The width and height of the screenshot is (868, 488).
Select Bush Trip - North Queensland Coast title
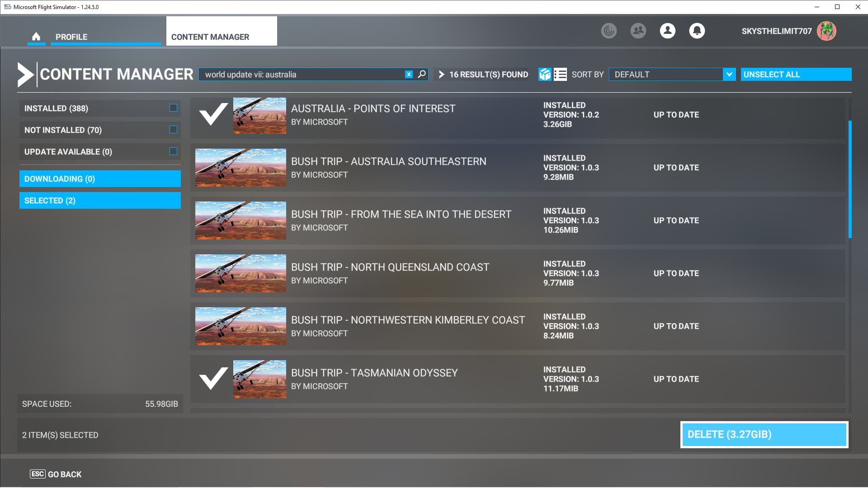390,267
